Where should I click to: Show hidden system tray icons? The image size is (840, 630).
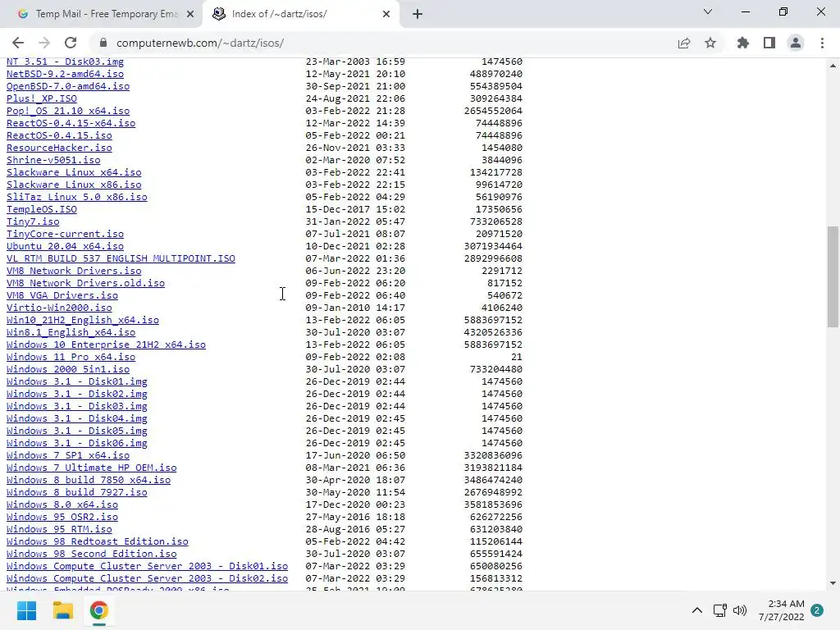click(x=697, y=610)
